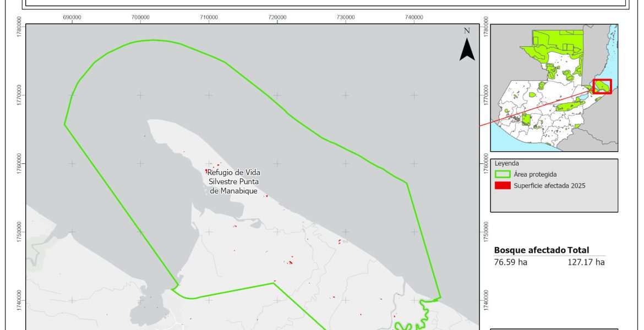This screenshot has width=644, height=330.
Task: Select the red Superficie afectada 2025 swatch
Action: [503, 185]
